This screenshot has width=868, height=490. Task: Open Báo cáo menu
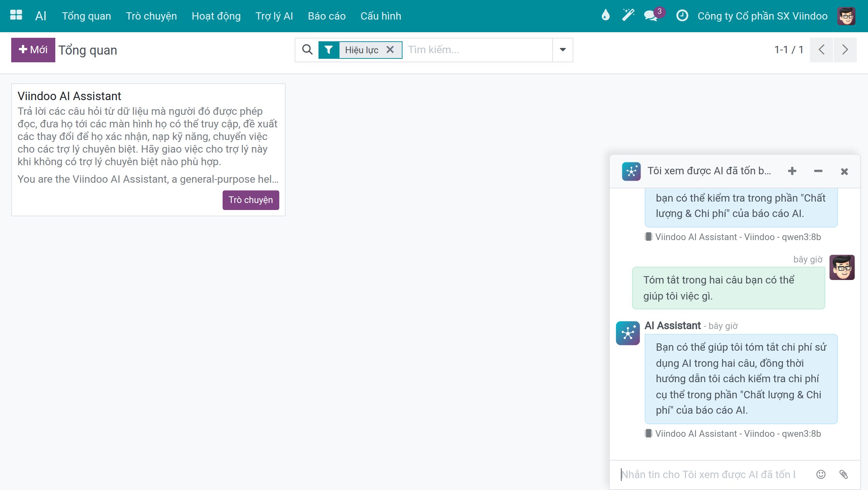click(327, 16)
